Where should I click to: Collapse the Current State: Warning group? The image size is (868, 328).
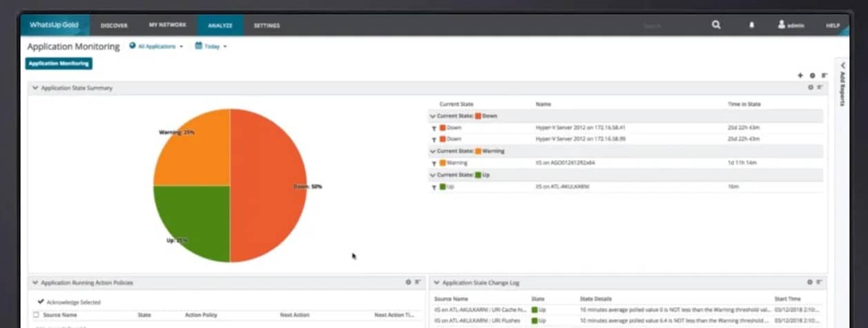coord(432,151)
